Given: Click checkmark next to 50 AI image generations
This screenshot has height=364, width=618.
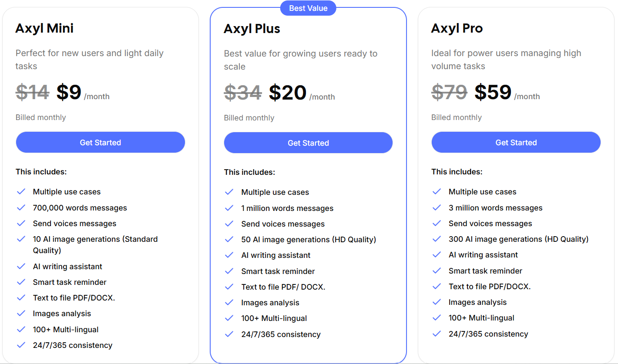Looking at the screenshot, I should tap(229, 240).
